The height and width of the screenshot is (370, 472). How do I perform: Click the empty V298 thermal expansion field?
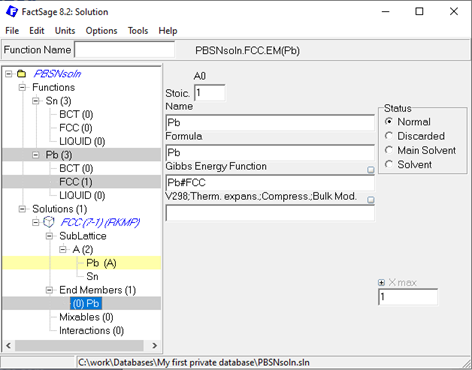[270, 213]
